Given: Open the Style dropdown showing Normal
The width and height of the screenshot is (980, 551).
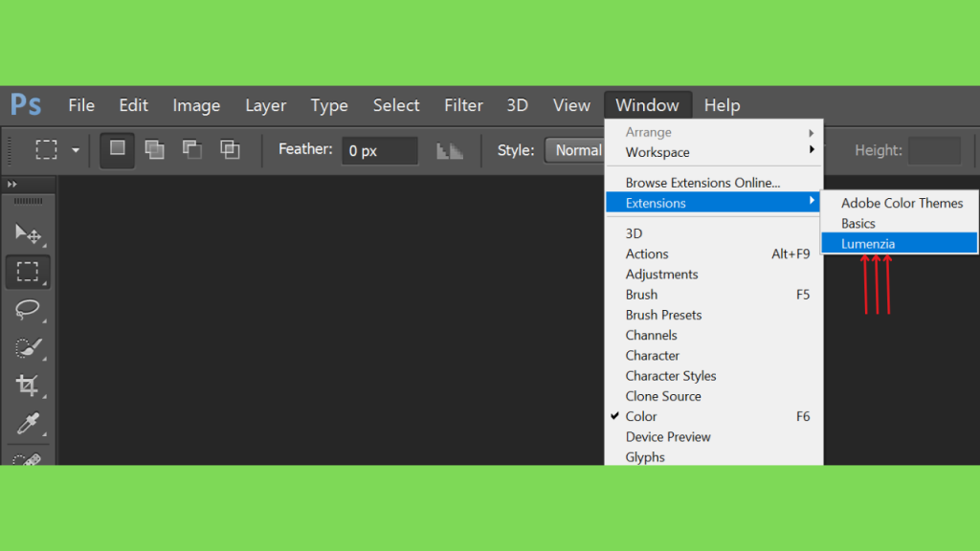Looking at the screenshot, I should click(x=575, y=150).
